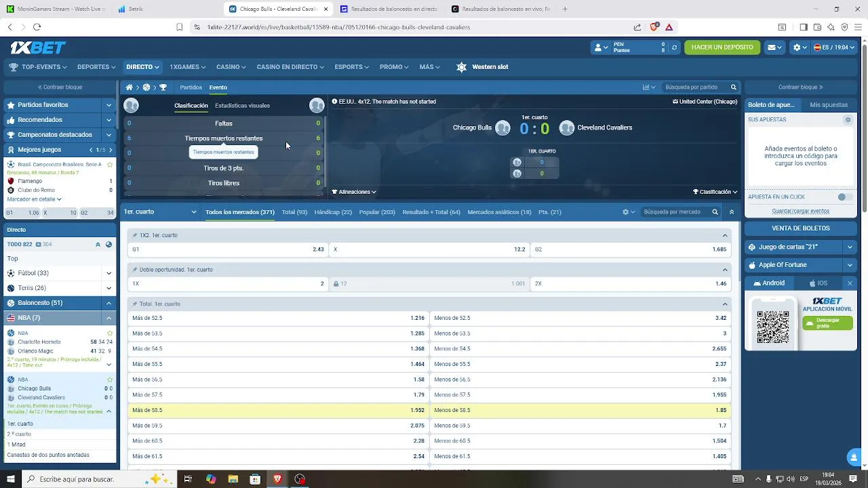Click Guardar/cargar eventos link
The image size is (868, 488).
[800, 211]
